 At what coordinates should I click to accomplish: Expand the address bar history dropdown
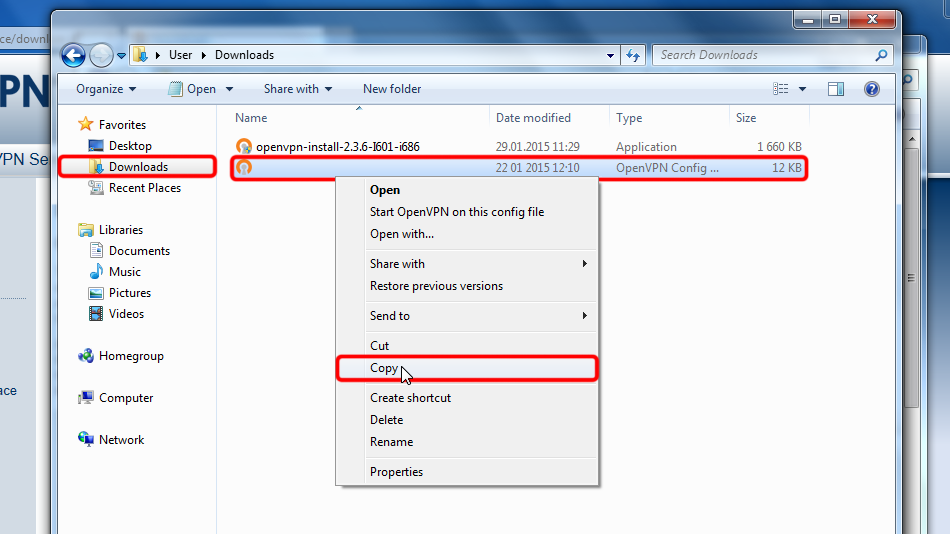(610, 55)
